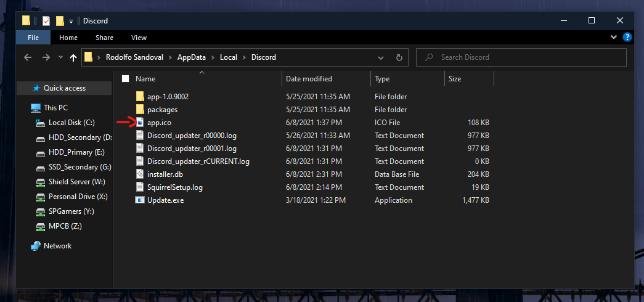644x302 pixels.
Task: Click the Data Base File type cell
Action: [397, 174]
